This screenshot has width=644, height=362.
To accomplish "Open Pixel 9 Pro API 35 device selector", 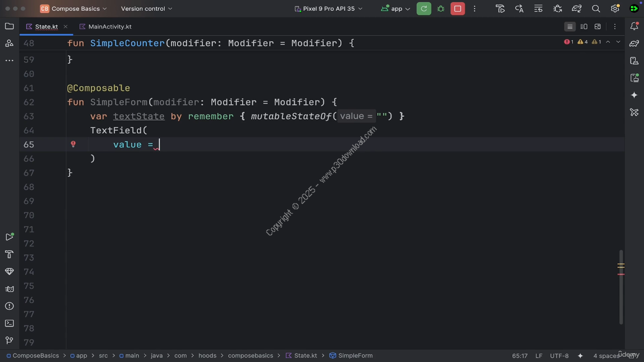I will (328, 9).
